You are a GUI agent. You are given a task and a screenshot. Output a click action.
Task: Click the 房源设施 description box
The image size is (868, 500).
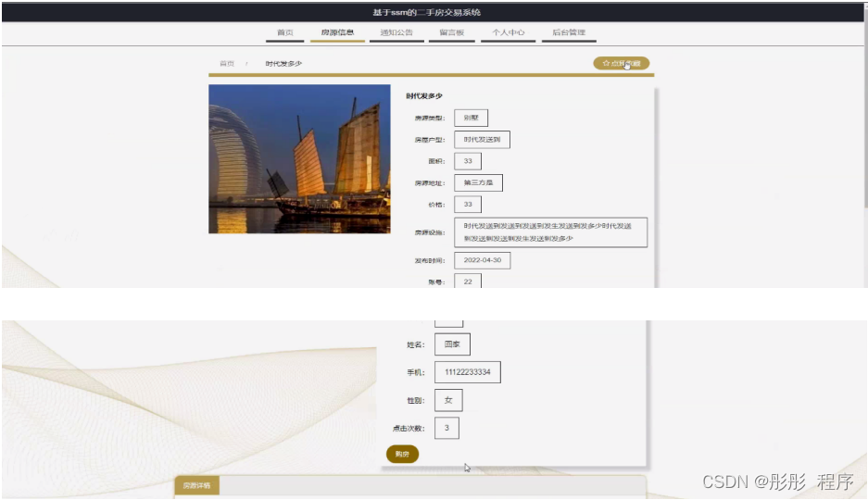(551, 232)
